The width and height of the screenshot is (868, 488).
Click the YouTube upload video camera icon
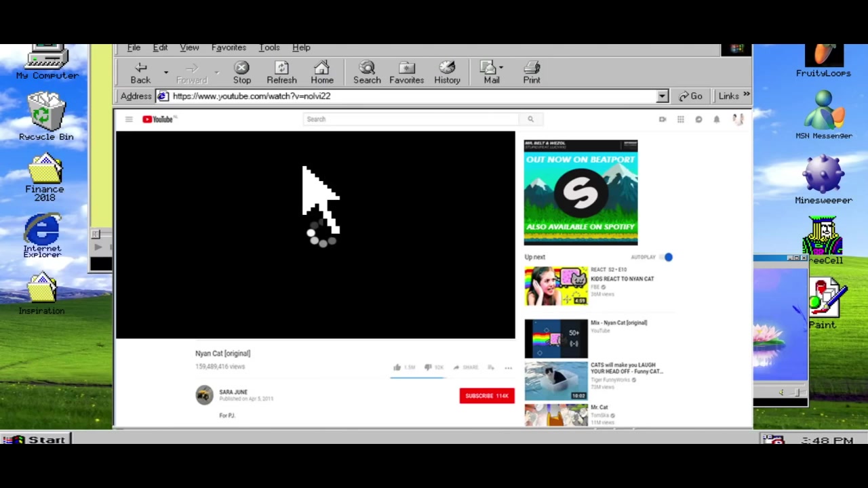(663, 119)
